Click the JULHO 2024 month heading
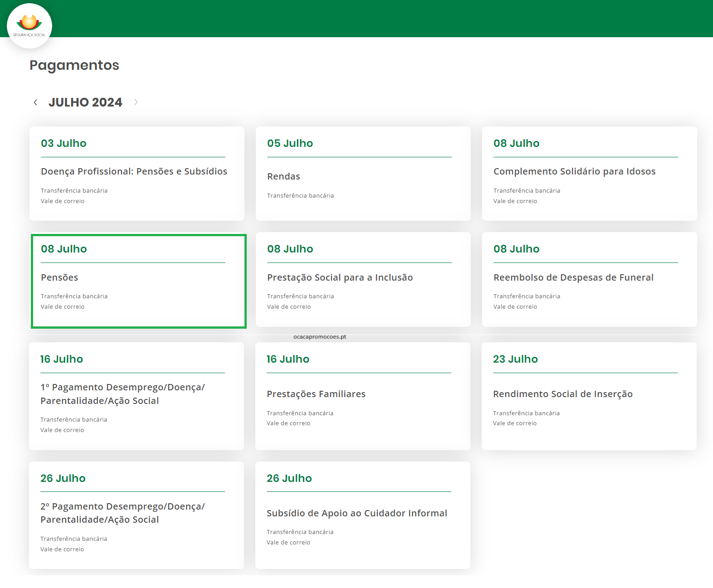 (85, 102)
